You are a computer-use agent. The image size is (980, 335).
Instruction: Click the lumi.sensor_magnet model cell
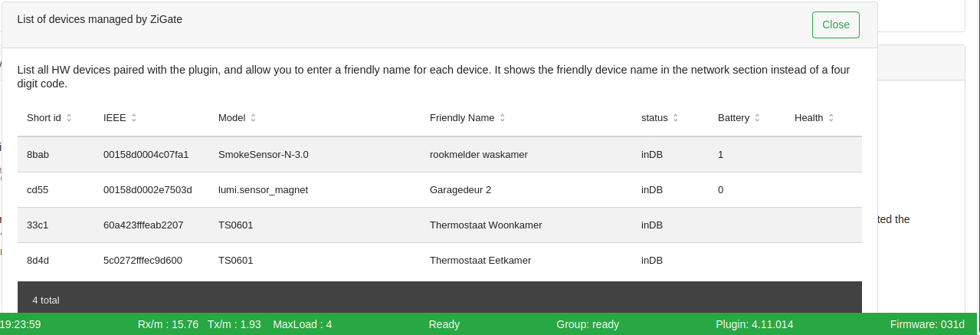coord(263,189)
